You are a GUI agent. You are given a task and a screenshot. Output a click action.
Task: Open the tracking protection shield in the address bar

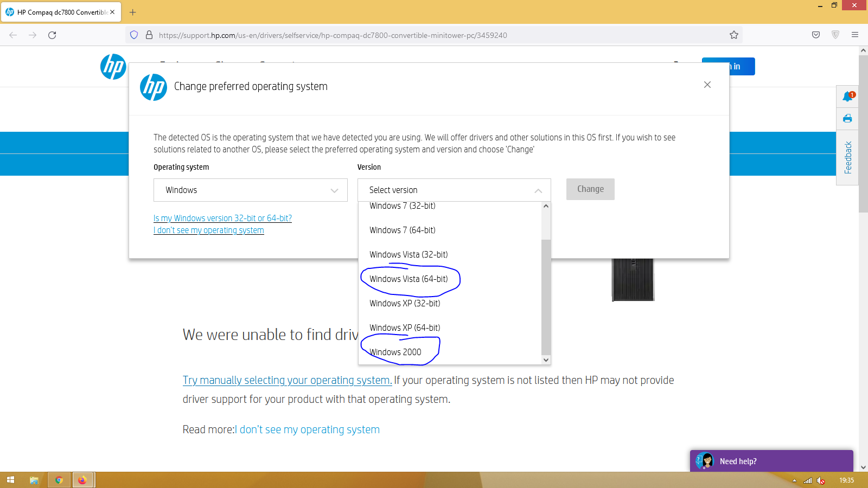134,35
